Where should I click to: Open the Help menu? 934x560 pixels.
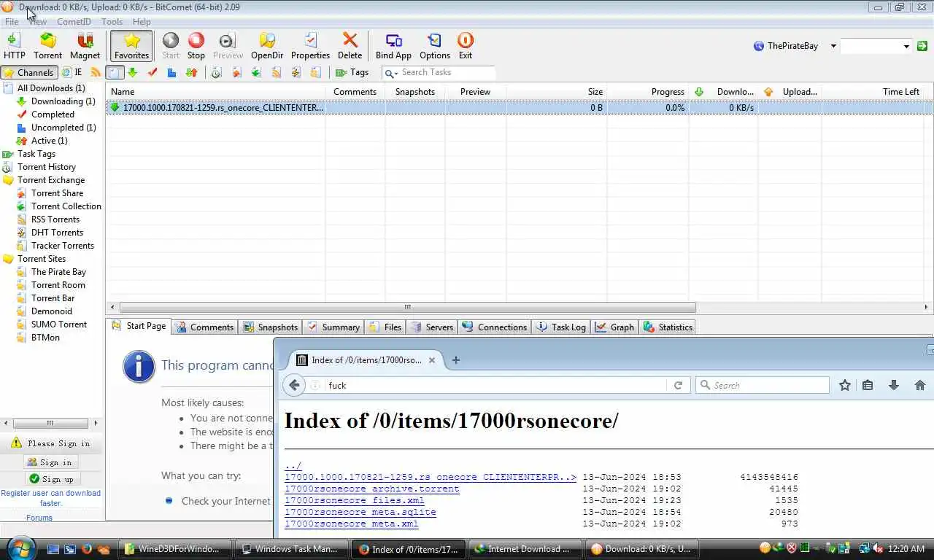[x=142, y=22]
